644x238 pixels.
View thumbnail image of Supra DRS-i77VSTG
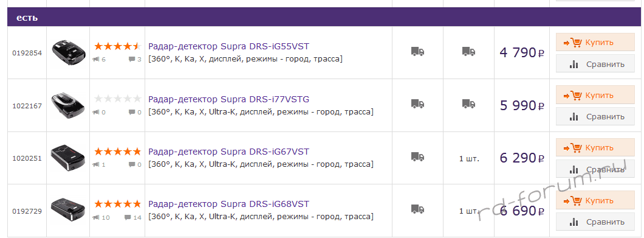(x=68, y=105)
